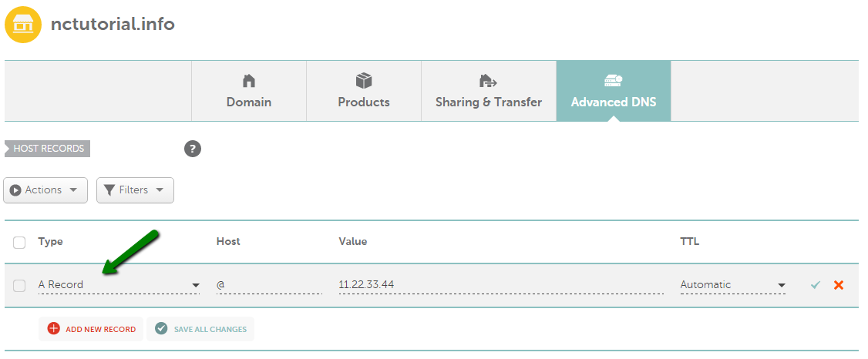Click the green checkmark to save record
The height and width of the screenshot is (359, 868).
click(x=815, y=285)
